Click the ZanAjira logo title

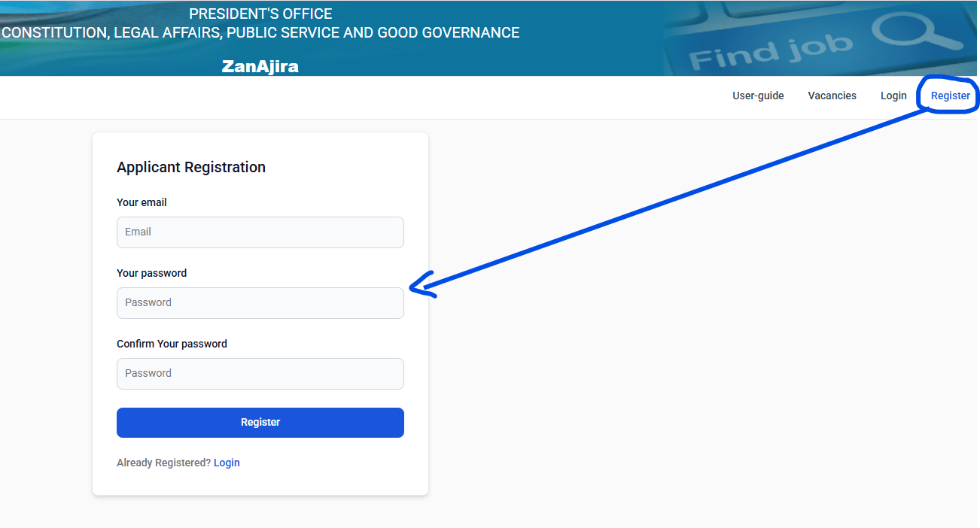pyautogui.click(x=260, y=67)
